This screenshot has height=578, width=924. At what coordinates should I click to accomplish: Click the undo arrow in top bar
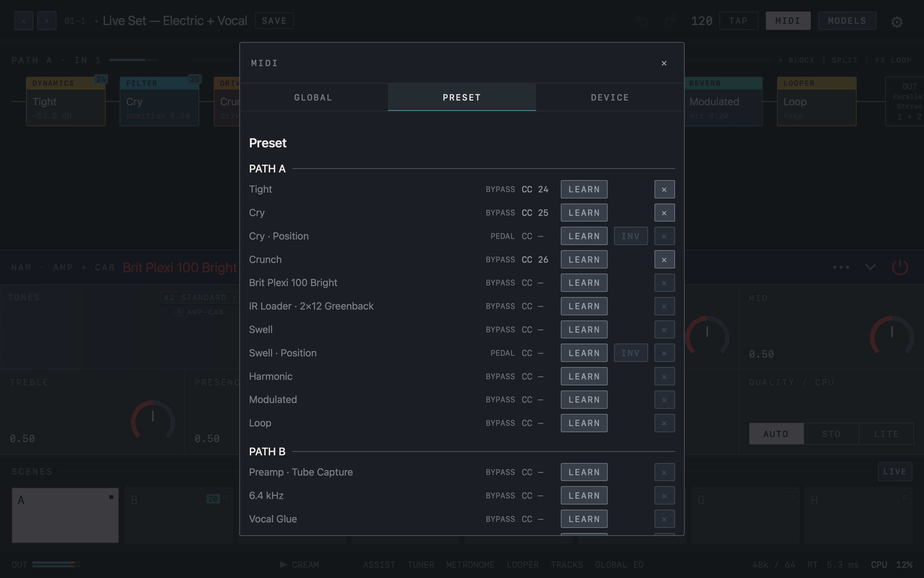[642, 21]
